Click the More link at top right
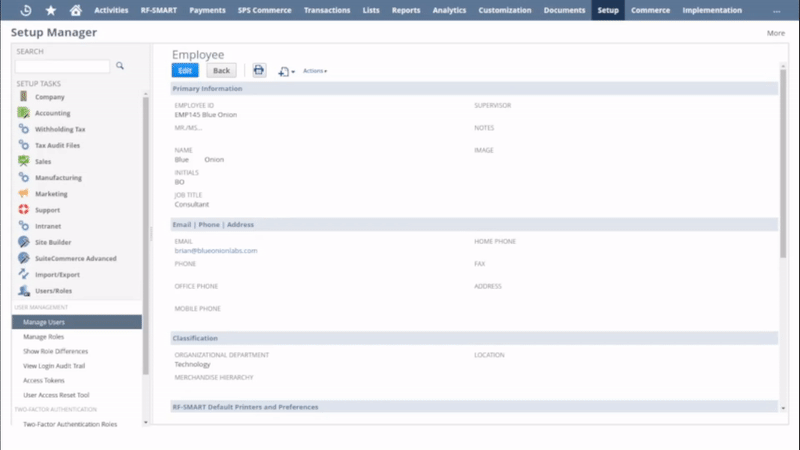Image resolution: width=800 pixels, height=450 pixels. tap(776, 33)
